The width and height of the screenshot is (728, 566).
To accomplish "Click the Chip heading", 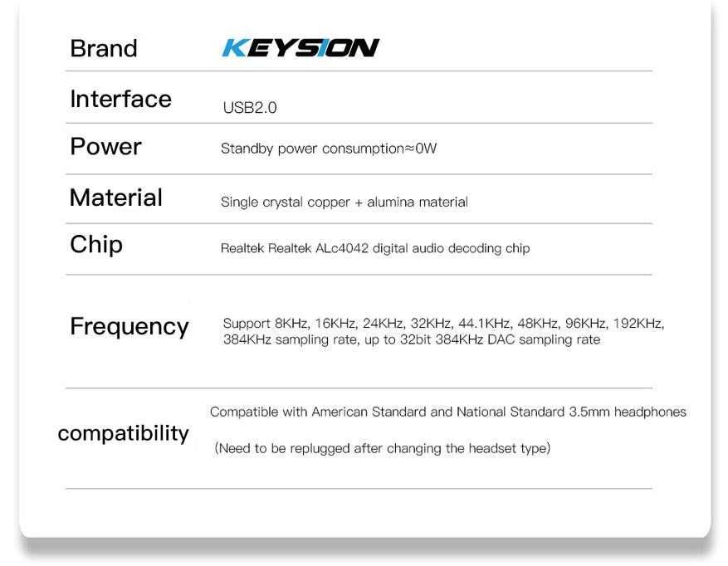I will point(96,245).
